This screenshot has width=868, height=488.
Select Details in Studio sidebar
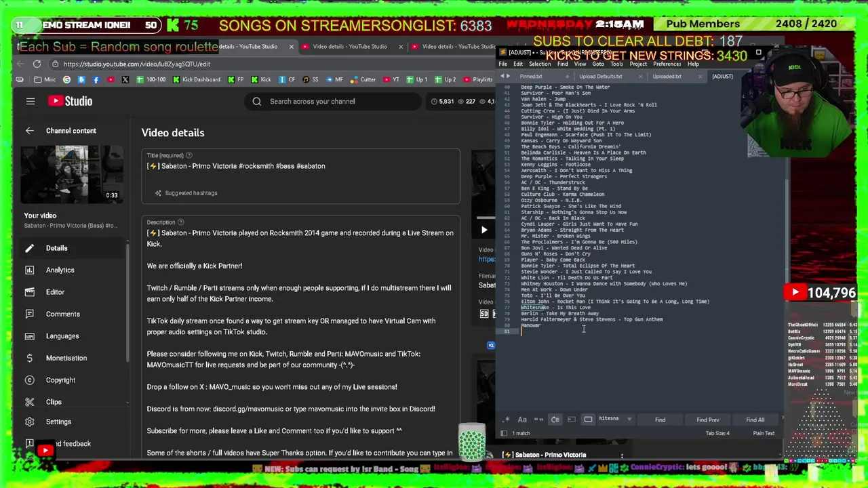[71, 248]
